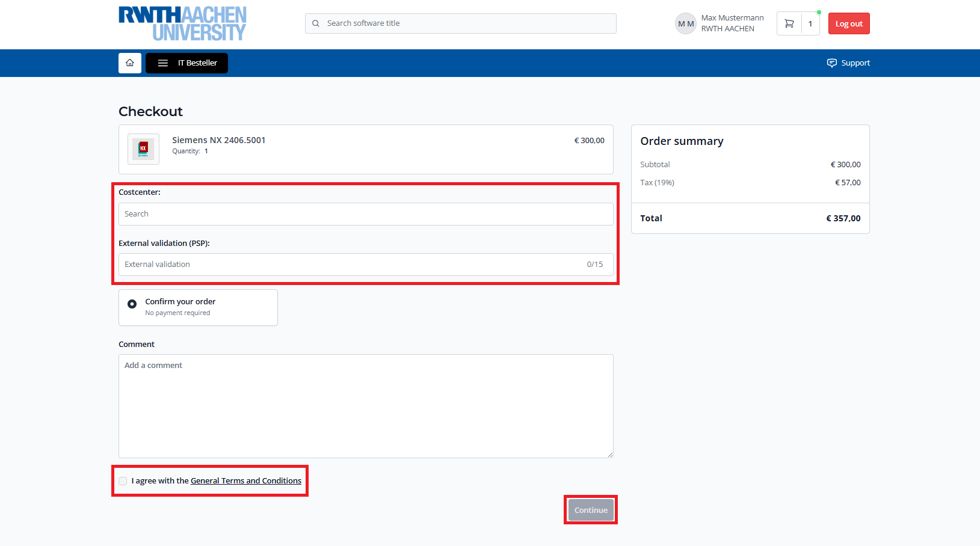Click the Siemens NX product thumbnail
Viewport: 980px width, 546px height.
click(x=143, y=149)
